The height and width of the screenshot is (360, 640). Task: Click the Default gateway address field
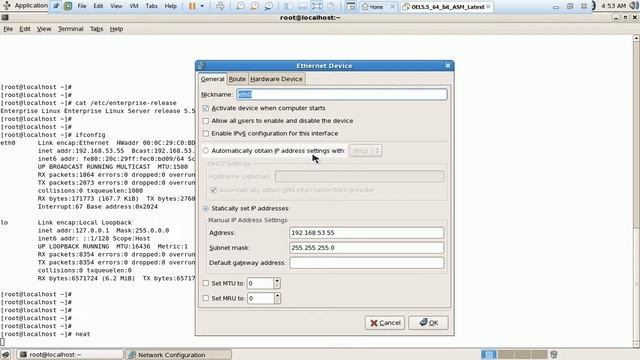pyautogui.click(x=367, y=263)
